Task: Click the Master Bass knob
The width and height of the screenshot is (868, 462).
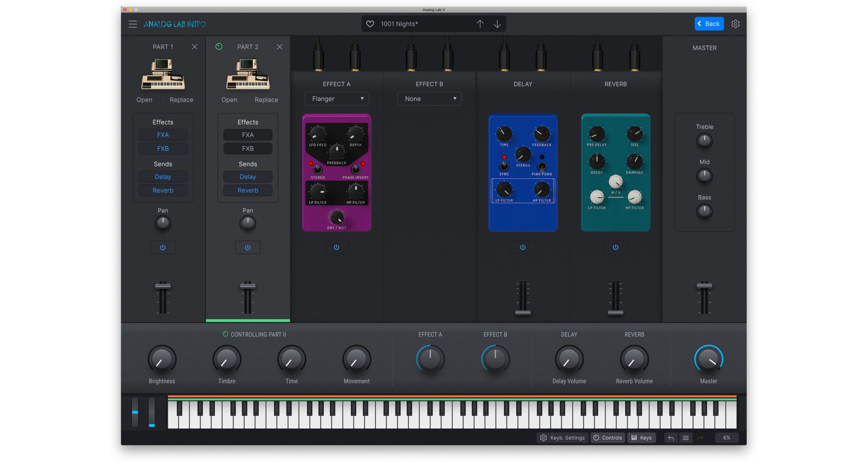Action: [704, 211]
